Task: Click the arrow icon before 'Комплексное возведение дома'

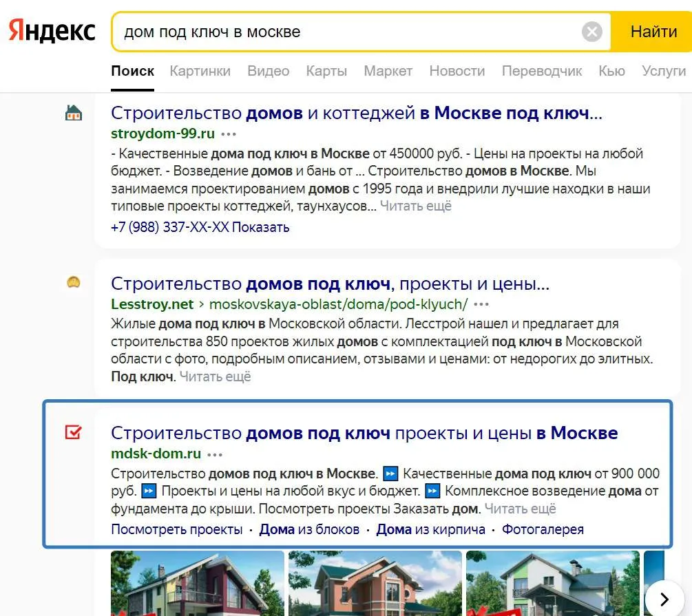Action: (432, 491)
